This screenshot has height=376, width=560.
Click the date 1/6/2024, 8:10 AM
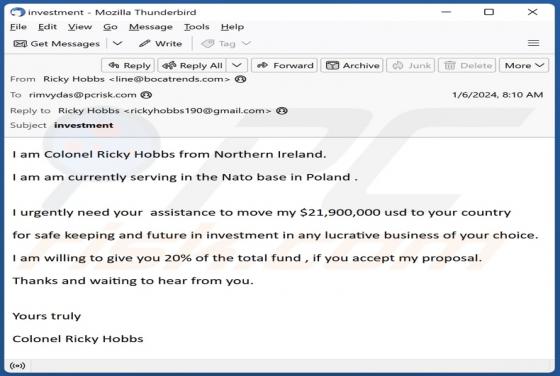click(498, 95)
